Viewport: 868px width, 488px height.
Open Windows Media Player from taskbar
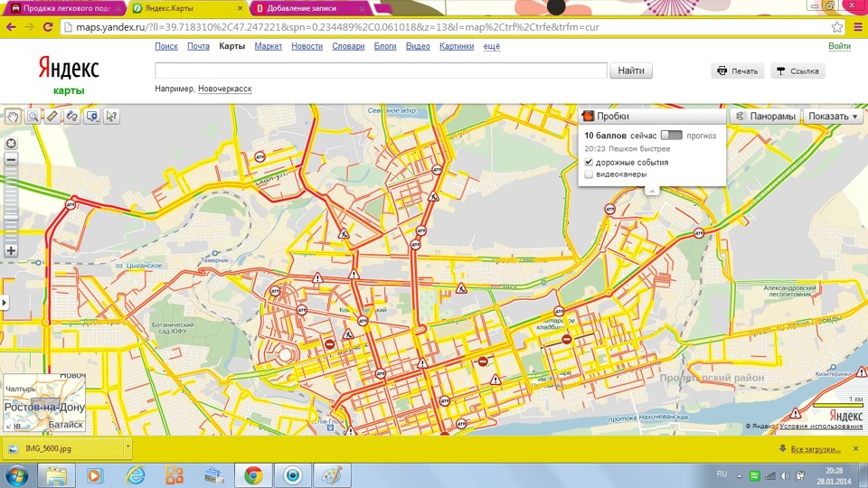click(95, 476)
